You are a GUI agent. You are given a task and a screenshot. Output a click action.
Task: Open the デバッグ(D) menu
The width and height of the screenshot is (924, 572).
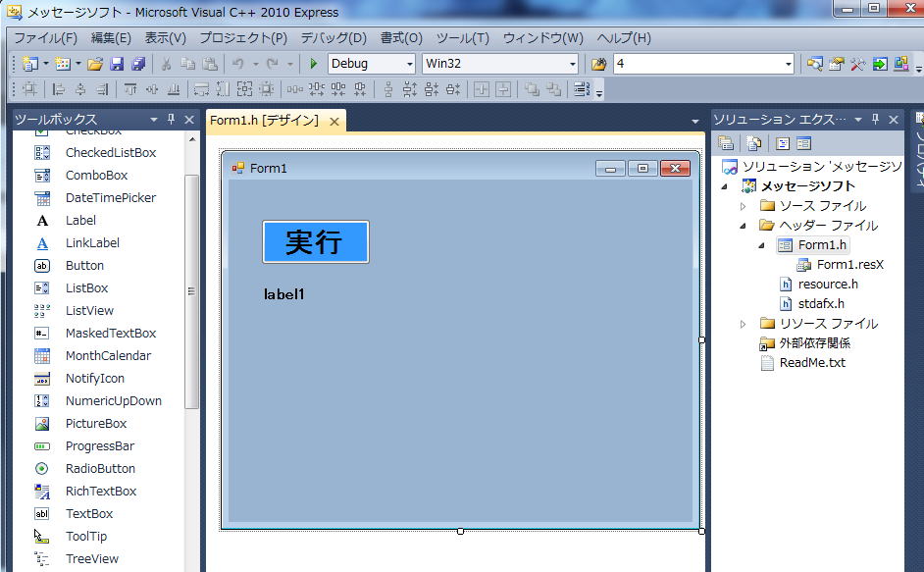pyautogui.click(x=334, y=38)
